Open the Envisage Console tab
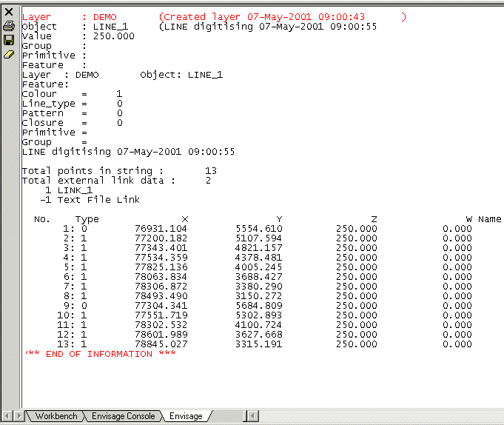The height and width of the screenshot is (425, 504). tap(124, 416)
